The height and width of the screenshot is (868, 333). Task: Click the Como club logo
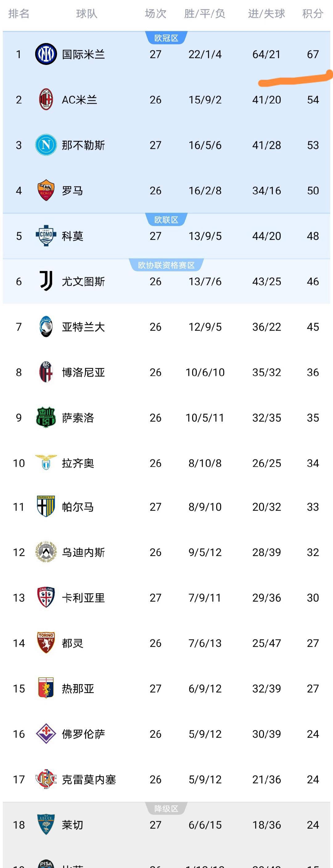pos(46,236)
